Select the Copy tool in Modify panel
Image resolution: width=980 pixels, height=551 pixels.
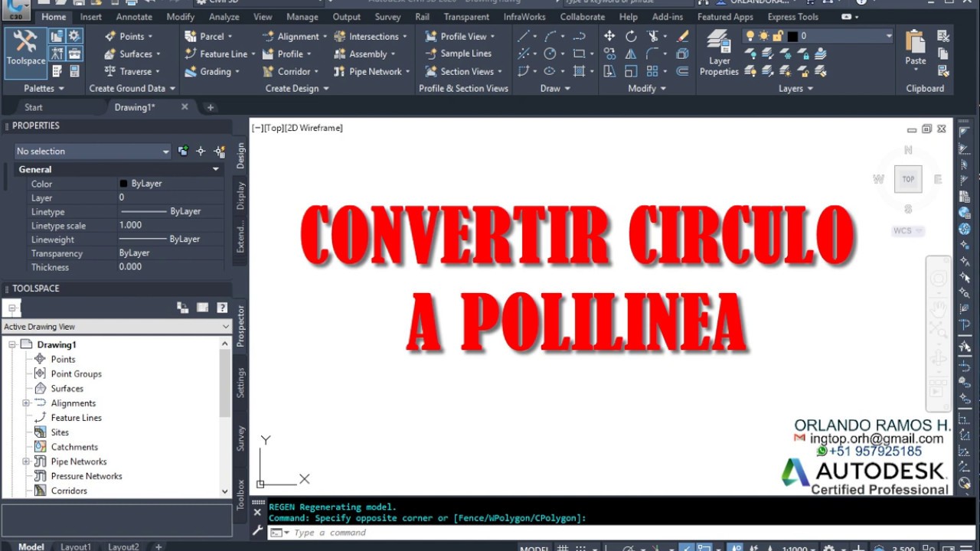point(609,54)
